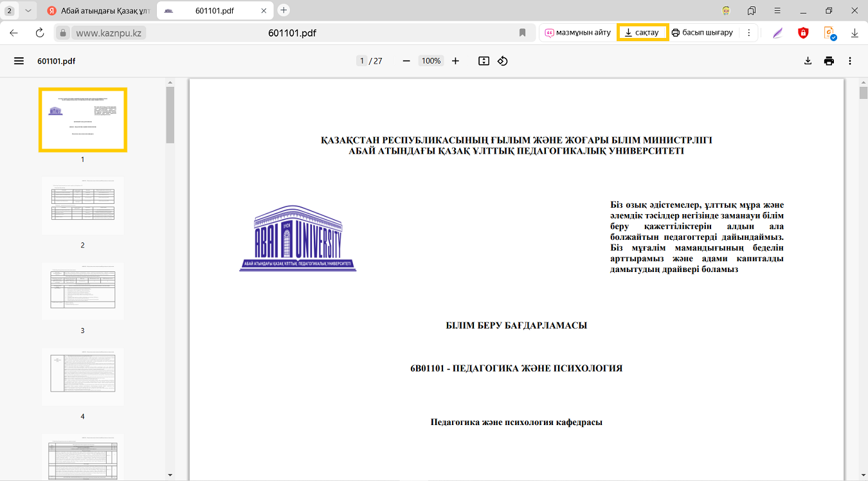Click the сақтау save button
Image resolution: width=868 pixels, height=481 pixels.
point(642,33)
